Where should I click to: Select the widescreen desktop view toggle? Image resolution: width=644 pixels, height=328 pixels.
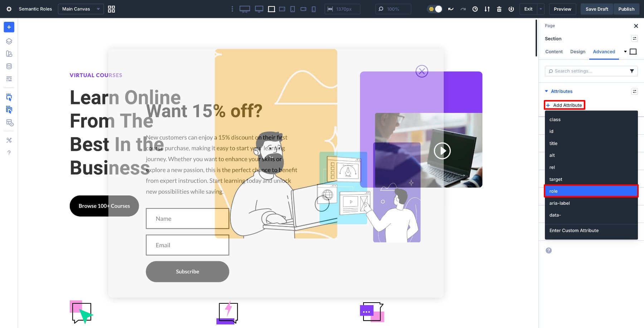(x=245, y=9)
